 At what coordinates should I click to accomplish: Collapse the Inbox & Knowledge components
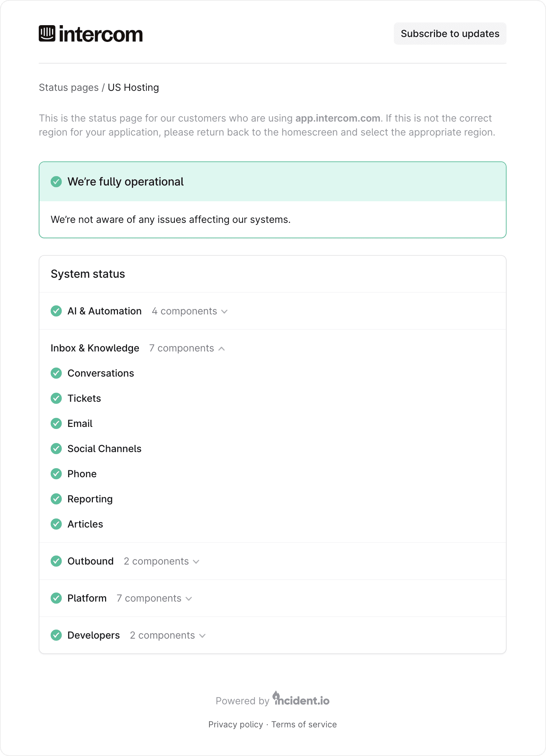(x=187, y=348)
